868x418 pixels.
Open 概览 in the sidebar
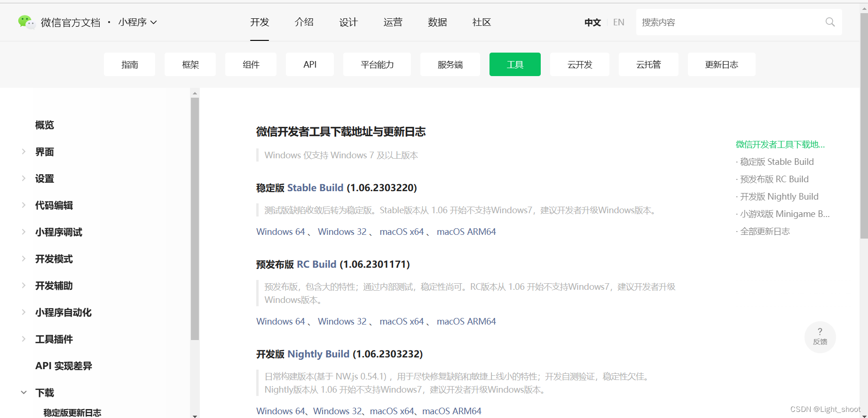point(45,125)
